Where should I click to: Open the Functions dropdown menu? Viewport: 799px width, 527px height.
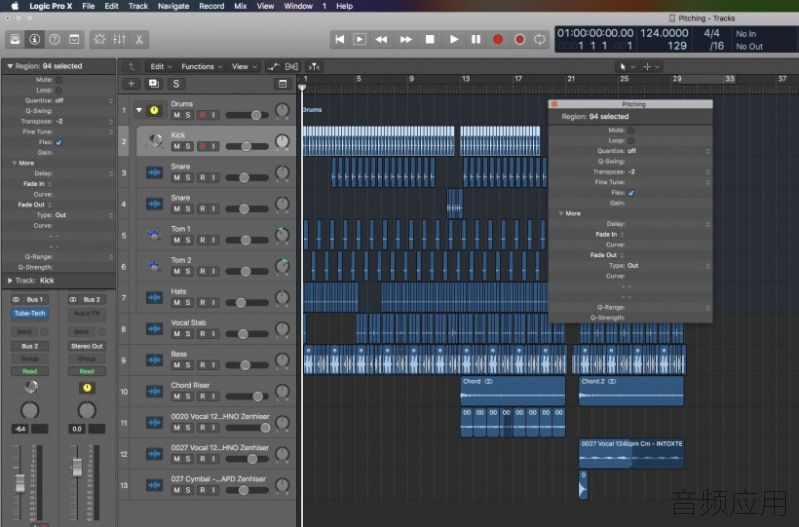pyautogui.click(x=202, y=67)
